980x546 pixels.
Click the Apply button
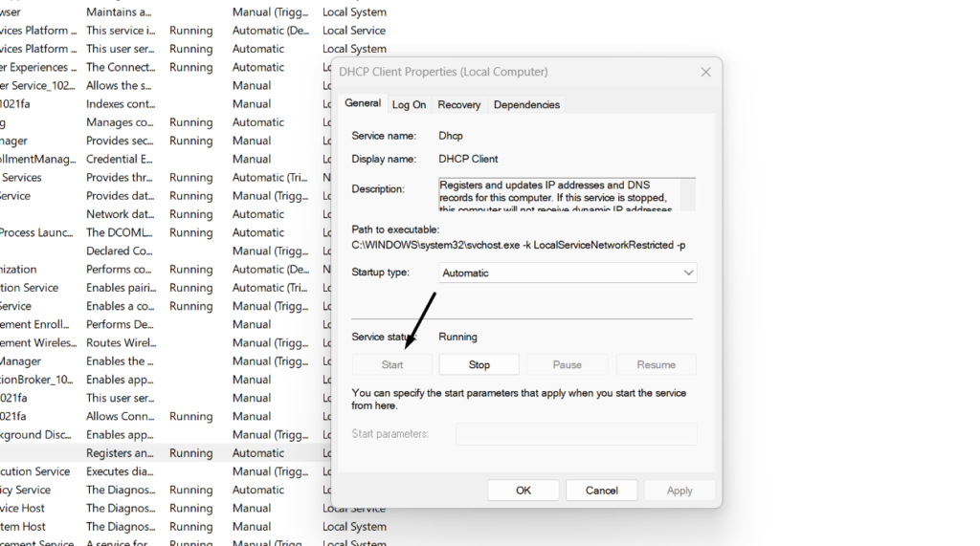[679, 491]
